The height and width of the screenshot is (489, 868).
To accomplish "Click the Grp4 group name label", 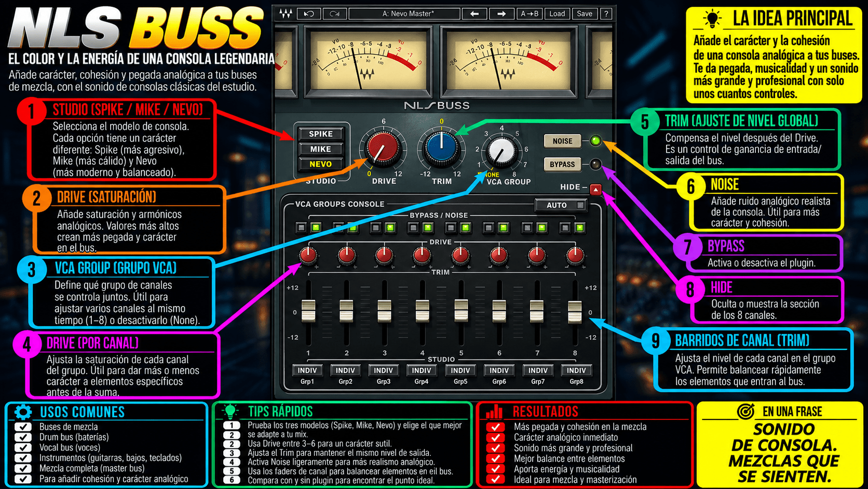I will 422,381.
